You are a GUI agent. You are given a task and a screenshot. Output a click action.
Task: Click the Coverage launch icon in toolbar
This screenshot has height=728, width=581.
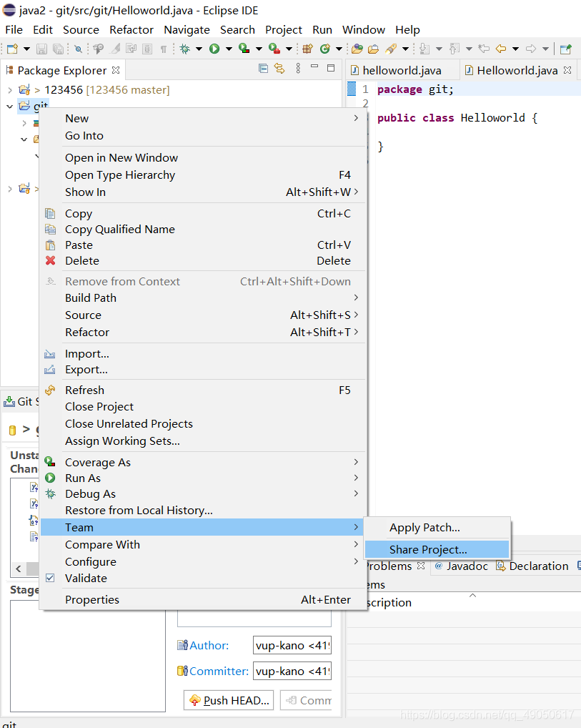244,49
